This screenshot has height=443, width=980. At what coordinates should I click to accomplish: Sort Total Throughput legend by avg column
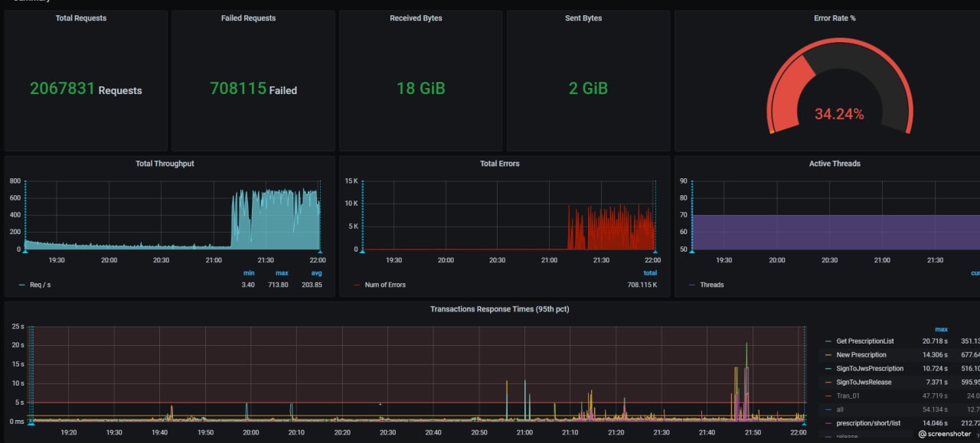click(x=316, y=273)
